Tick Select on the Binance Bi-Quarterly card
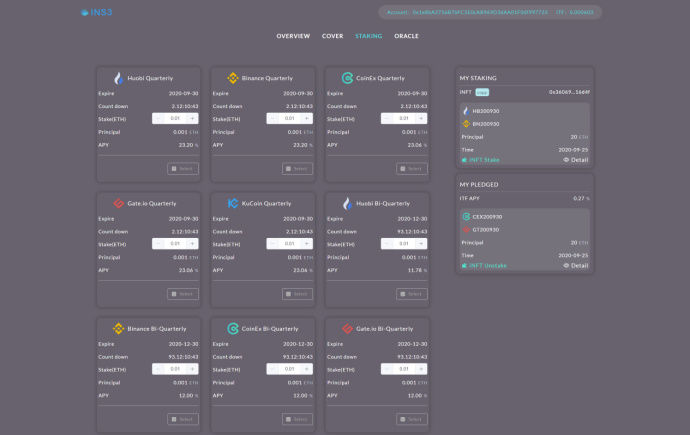This screenshot has height=435, width=690. (x=183, y=419)
